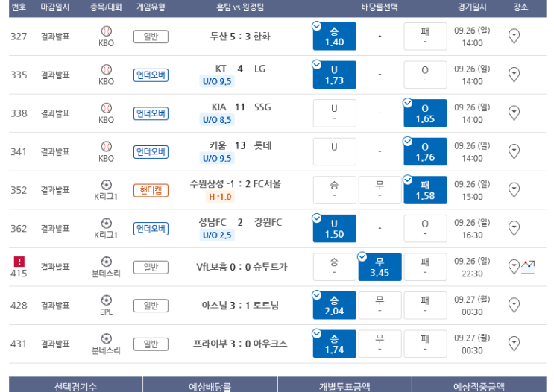Click 예상배당률 summary header
Viewport: 554px width, 392px height.
point(210,387)
